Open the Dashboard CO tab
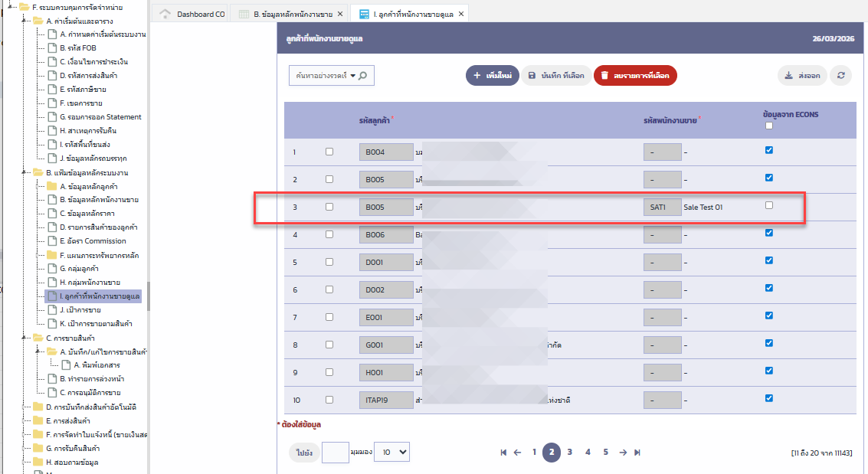Screen dimensions: 868x474 pyautogui.click(x=193, y=15)
